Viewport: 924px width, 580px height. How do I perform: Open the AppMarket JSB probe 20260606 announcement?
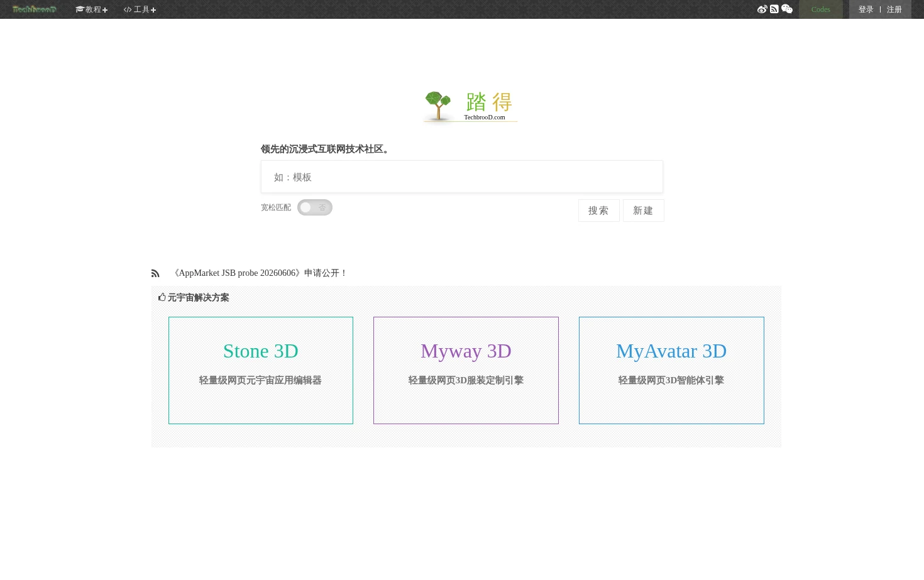(x=259, y=273)
